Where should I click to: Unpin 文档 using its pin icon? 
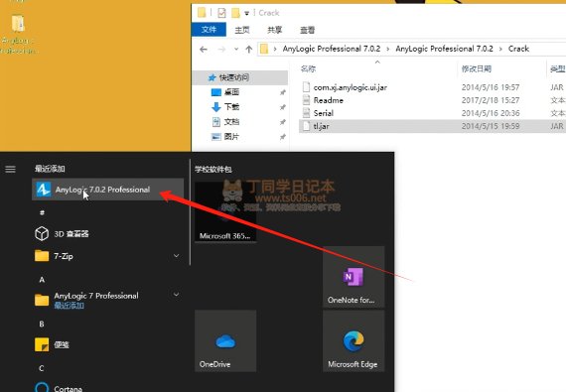pos(283,122)
